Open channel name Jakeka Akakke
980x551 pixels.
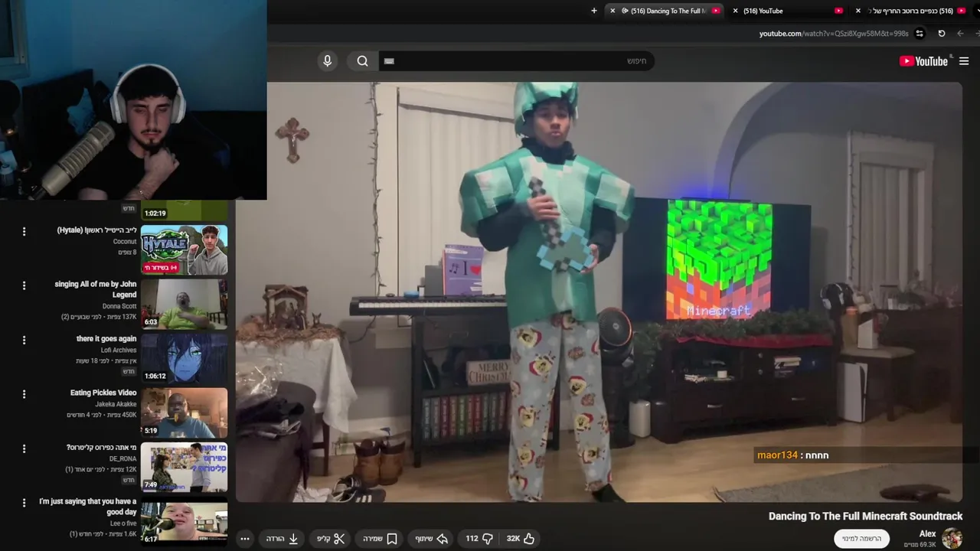coord(116,404)
